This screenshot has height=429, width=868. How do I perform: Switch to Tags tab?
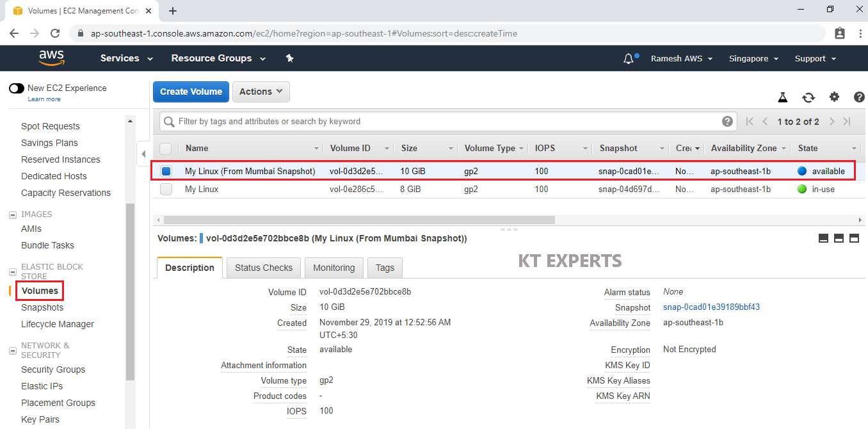coord(385,268)
